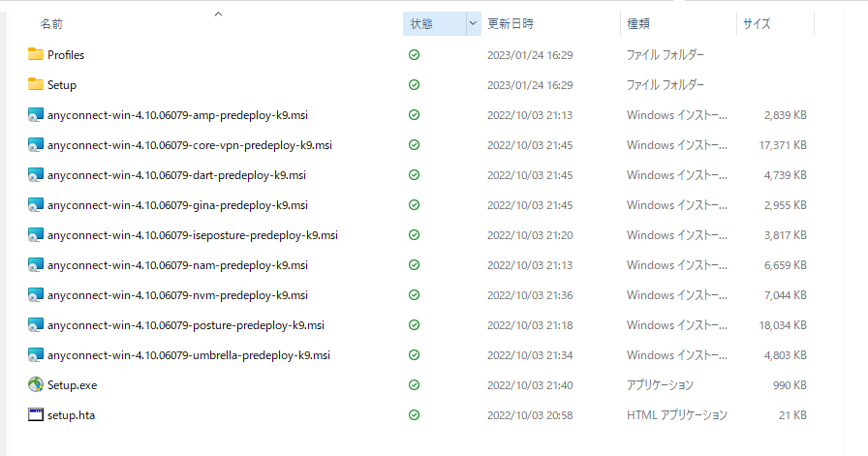Select anyconnect-win-4.10.06079-iseposture-predeploy-k9.msi file name

[x=193, y=235]
